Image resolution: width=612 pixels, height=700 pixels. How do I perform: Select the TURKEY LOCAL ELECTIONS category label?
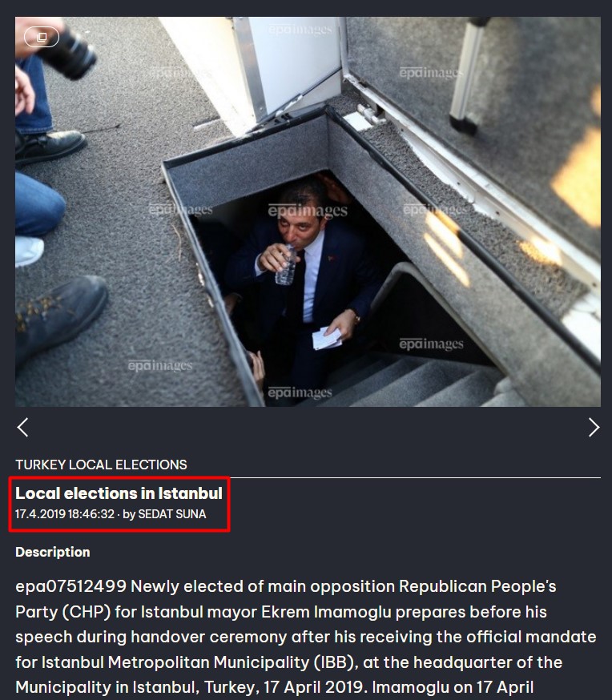pyautogui.click(x=101, y=465)
